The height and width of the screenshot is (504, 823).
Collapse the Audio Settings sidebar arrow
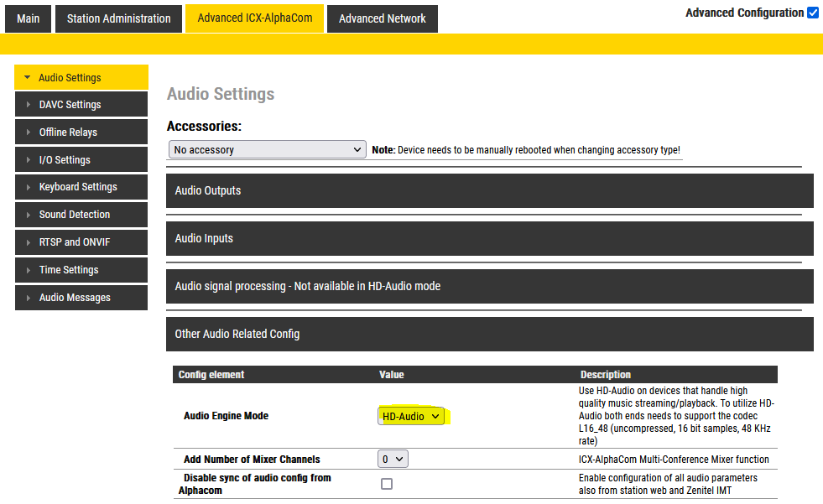click(28, 78)
